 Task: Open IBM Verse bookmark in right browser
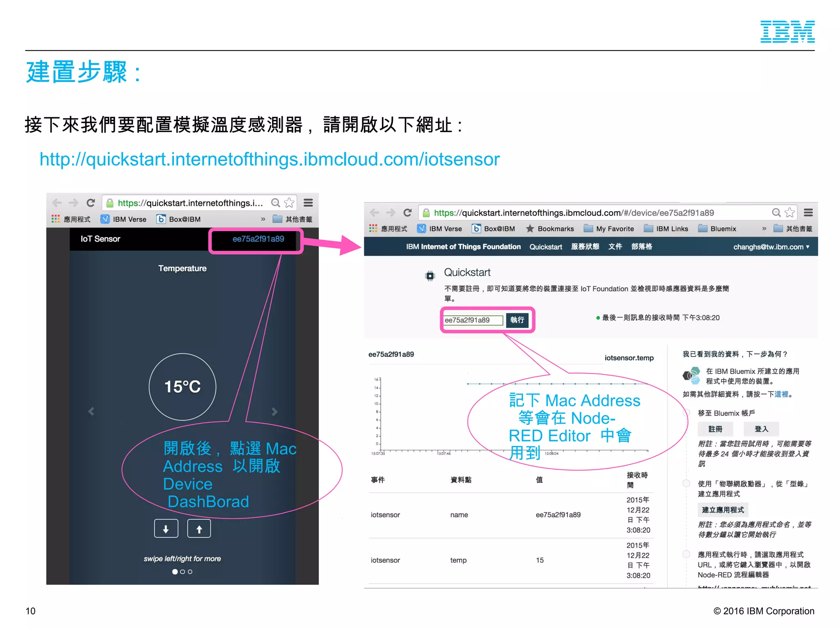click(439, 228)
